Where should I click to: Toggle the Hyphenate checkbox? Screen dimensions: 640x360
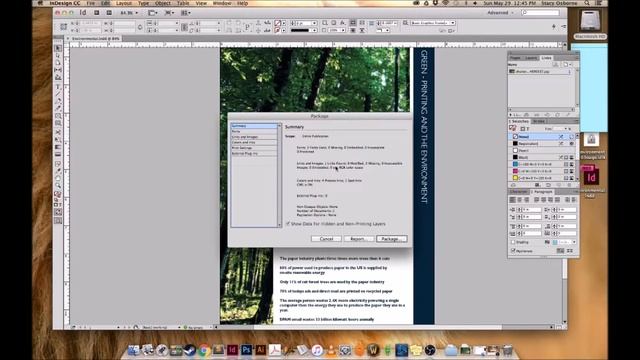point(513,251)
